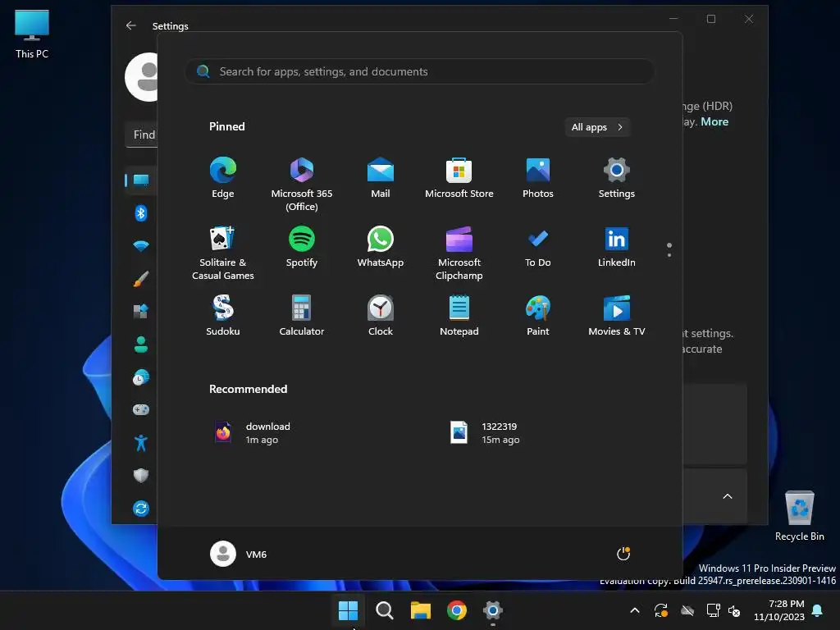This screenshot has width=840, height=630.
Task: Open File Explorer from taskbar
Action: pos(421,609)
